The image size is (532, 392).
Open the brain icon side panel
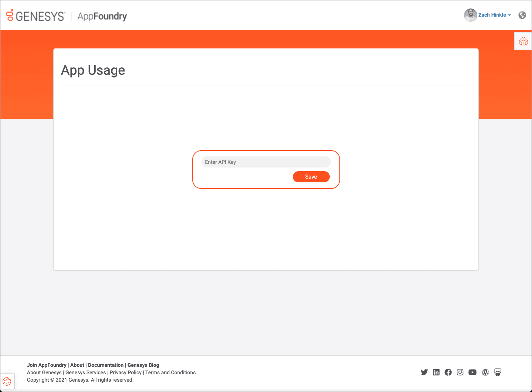pyautogui.click(x=523, y=41)
